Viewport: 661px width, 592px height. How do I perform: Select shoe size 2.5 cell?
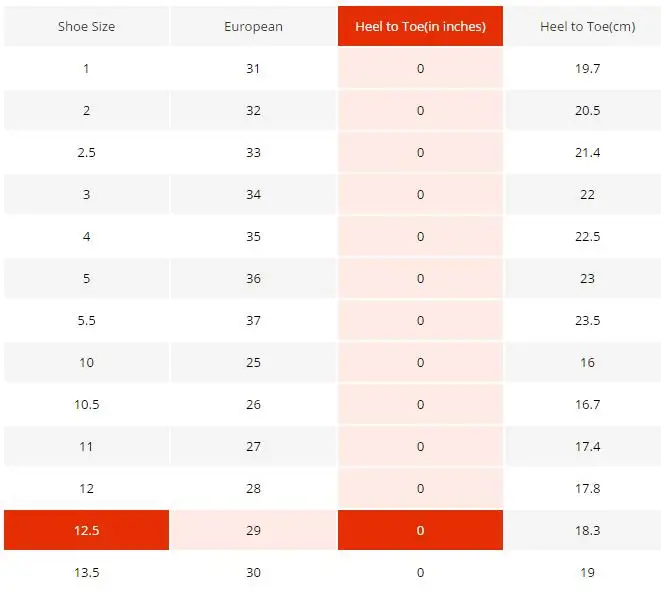(86, 152)
